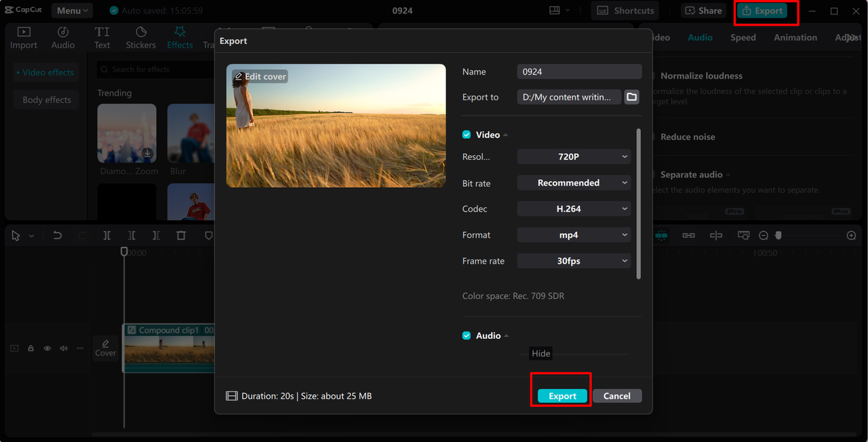The width and height of the screenshot is (868, 442).
Task: Click the Export dialog vertical scrollbar
Action: coord(638,203)
